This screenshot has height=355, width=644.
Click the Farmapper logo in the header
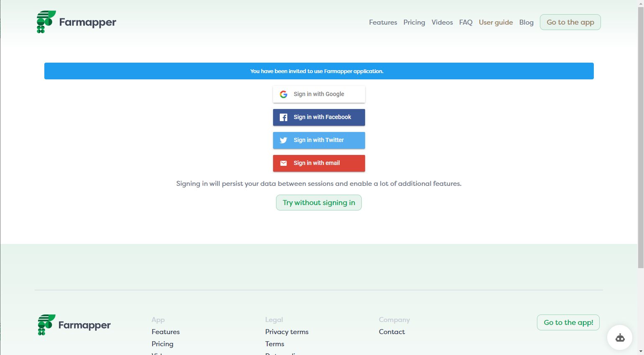point(77,22)
